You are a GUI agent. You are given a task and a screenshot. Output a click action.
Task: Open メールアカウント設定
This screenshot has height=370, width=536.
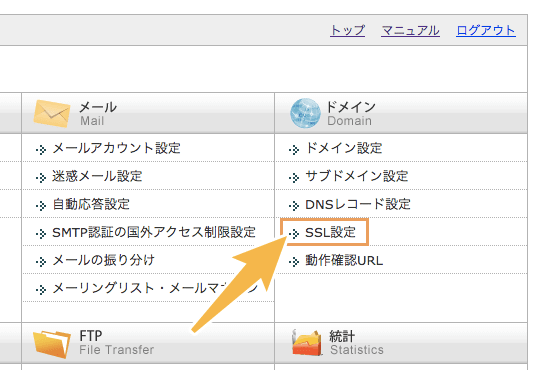point(116,148)
